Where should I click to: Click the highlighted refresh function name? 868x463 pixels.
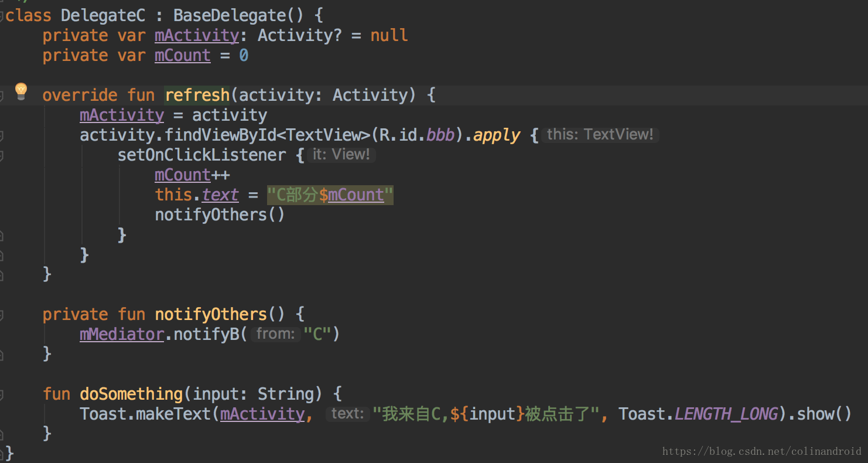click(x=197, y=95)
